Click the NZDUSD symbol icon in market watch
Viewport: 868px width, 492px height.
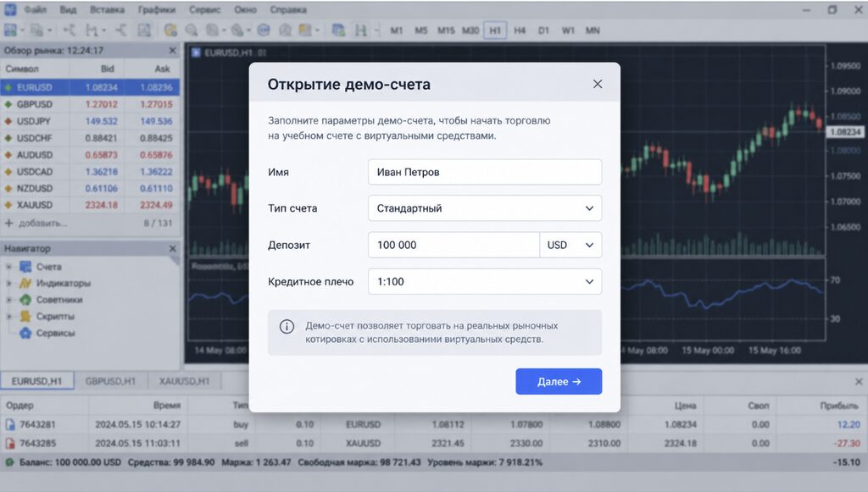(8, 188)
